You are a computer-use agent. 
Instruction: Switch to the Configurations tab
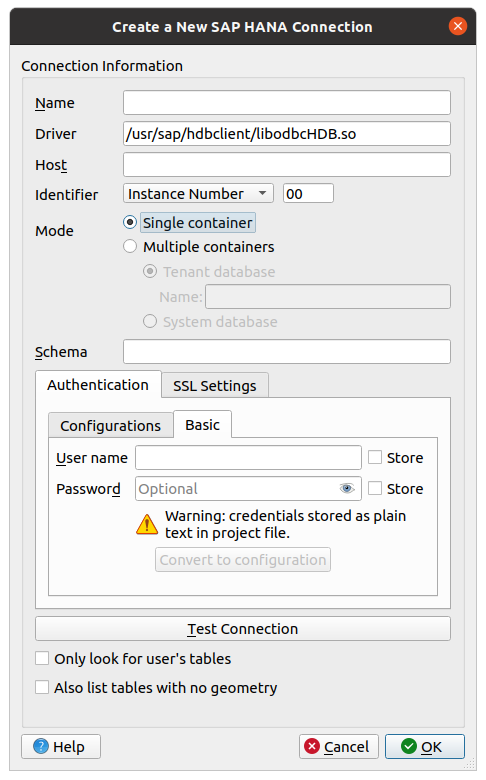(110, 426)
